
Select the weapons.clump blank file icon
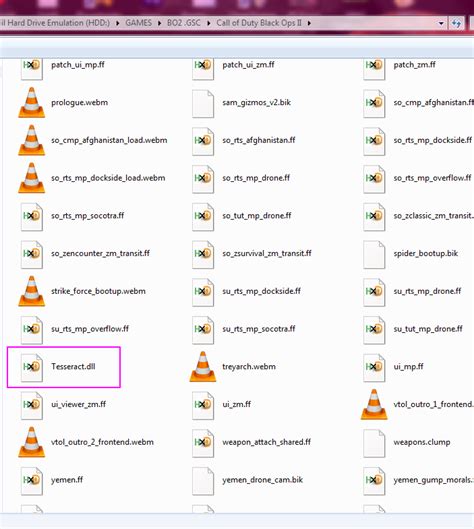[x=374, y=443]
